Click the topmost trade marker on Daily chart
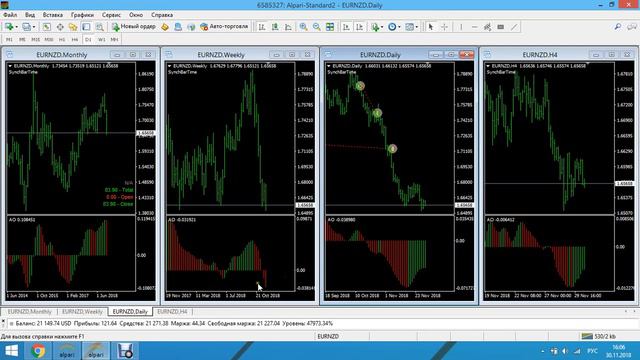Image resolution: width=640 pixels, height=360 pixels. [x=360, y=86]
